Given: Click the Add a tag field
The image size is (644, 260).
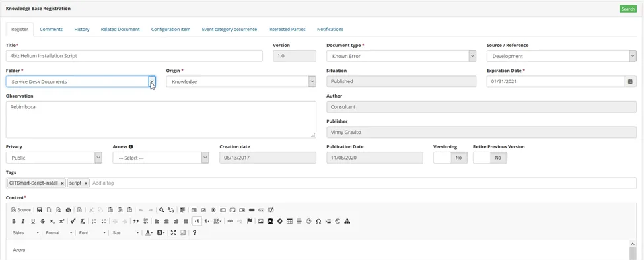Looking at the screenshot, I should click(103, 183).
